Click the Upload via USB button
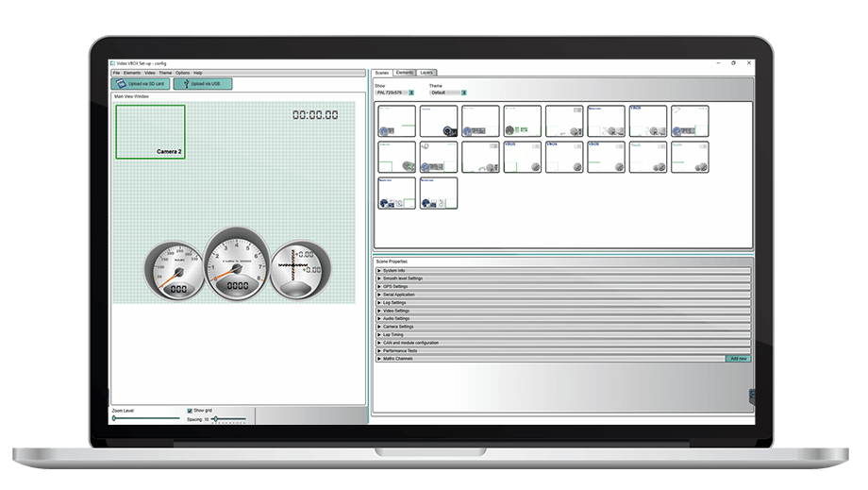 [x=203, y=84]
